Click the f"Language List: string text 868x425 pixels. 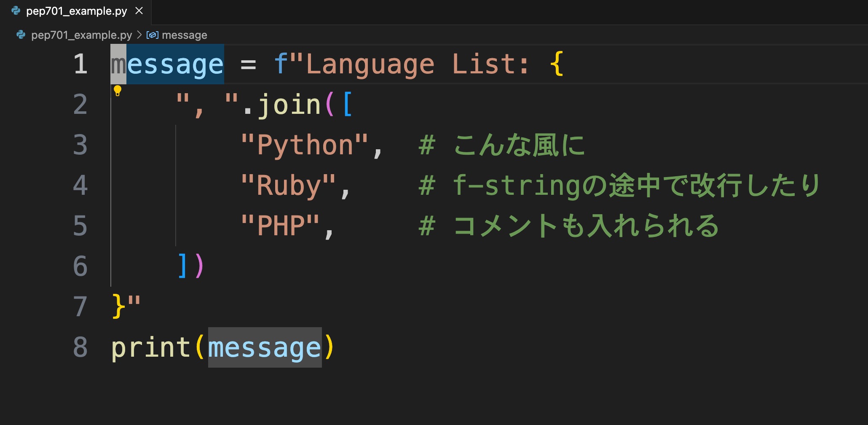[401, 65]
